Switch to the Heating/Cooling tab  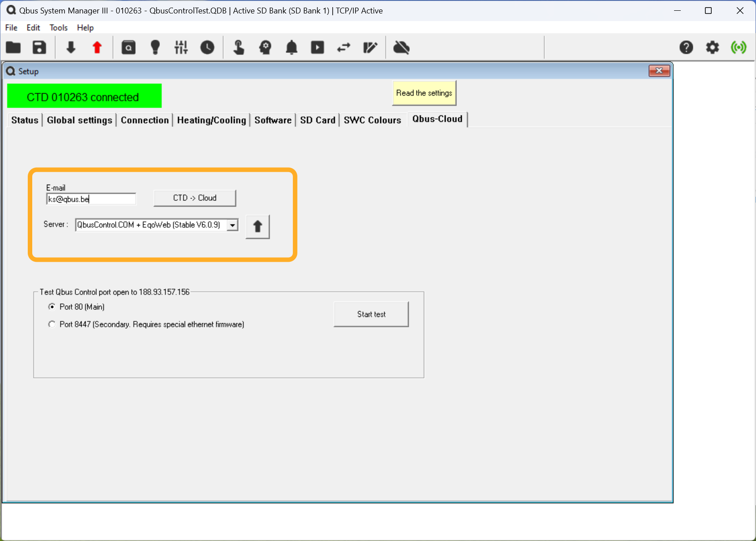tap(211, 120)
